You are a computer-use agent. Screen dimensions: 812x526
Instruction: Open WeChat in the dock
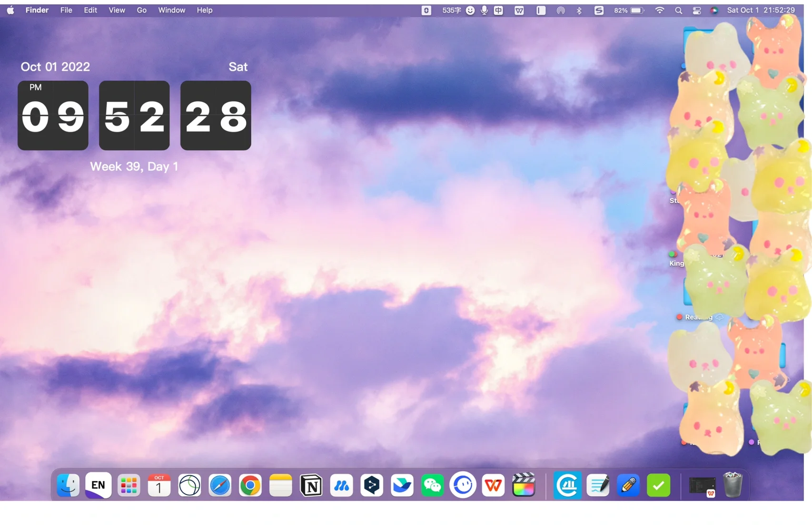click(x=432, y=486)
